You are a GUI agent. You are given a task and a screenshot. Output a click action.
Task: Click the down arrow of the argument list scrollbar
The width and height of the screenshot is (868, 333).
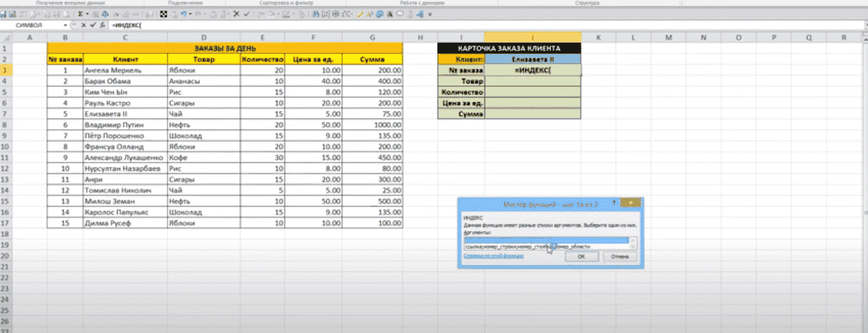pyautogui.click(x=633, y=247)
